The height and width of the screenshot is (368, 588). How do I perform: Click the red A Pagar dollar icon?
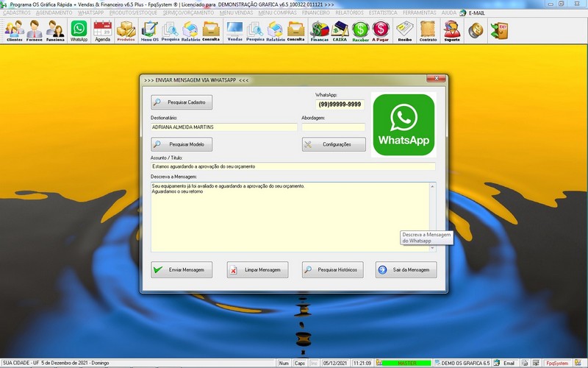pyautogui.click(x=380, y=31)
